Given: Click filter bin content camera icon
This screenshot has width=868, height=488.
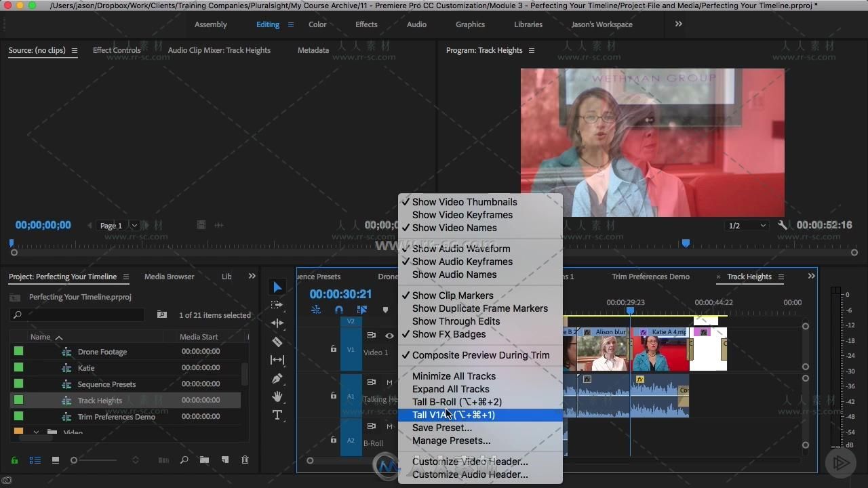Looking at the screenshot, I should [x=161, y=314].
